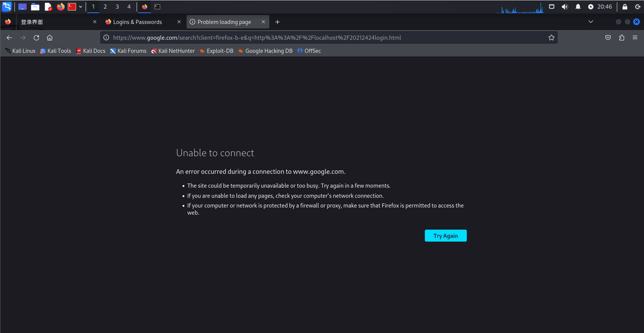
Task: Click the reload page icon
Action: [x=36, y=38]
